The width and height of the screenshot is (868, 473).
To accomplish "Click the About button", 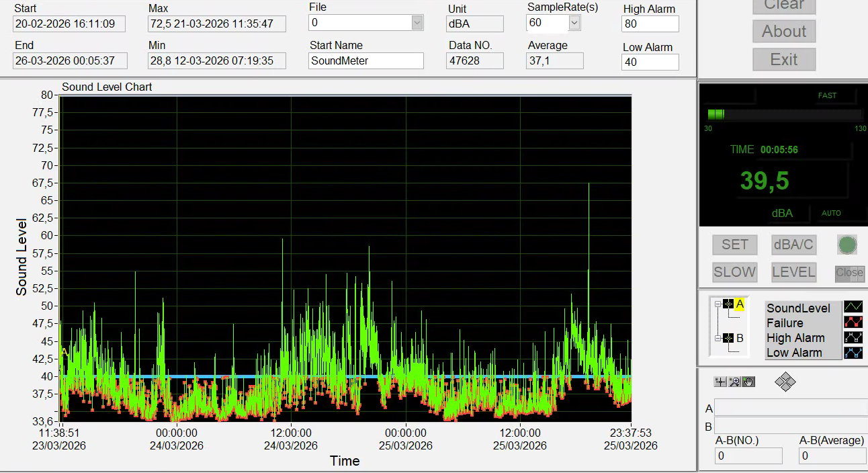I will (x=783, y=31).
